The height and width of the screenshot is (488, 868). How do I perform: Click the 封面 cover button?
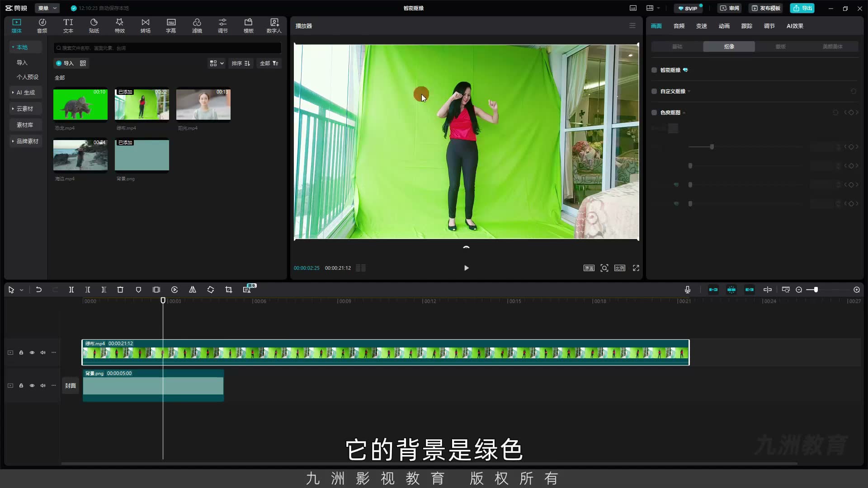70,385
